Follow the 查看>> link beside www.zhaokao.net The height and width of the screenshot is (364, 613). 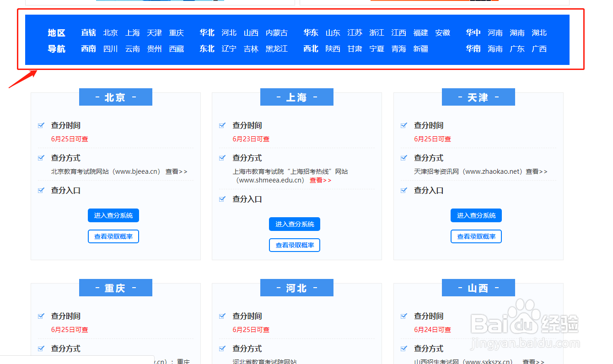coord(537,171)
